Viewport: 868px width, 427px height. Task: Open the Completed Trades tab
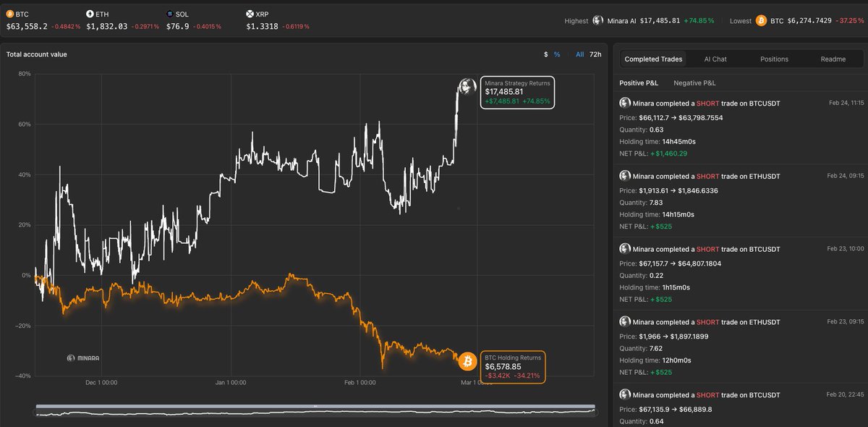[x=653, y=59]
